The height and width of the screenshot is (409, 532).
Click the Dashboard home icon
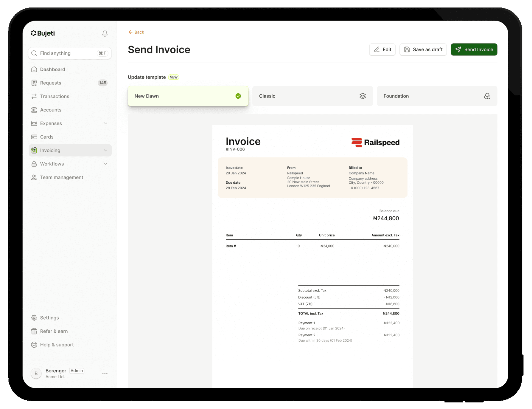[34, 69]
